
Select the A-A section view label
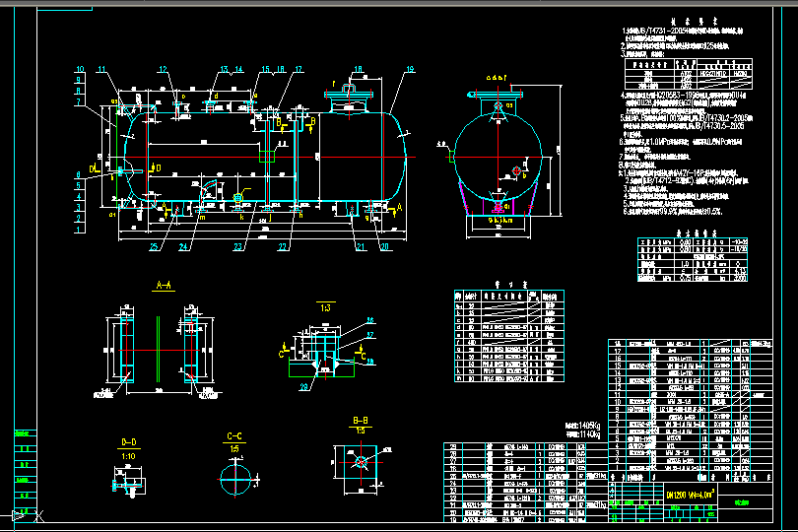[165, 284]
